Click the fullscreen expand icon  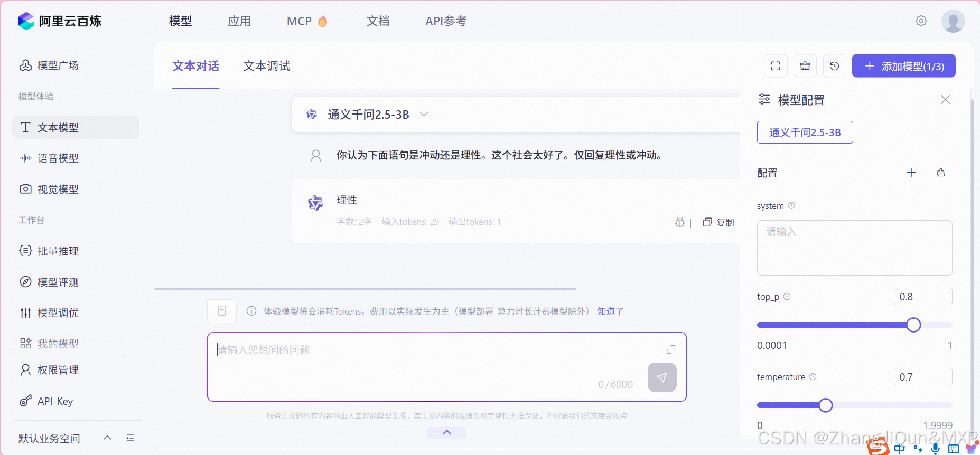[776, 66]
